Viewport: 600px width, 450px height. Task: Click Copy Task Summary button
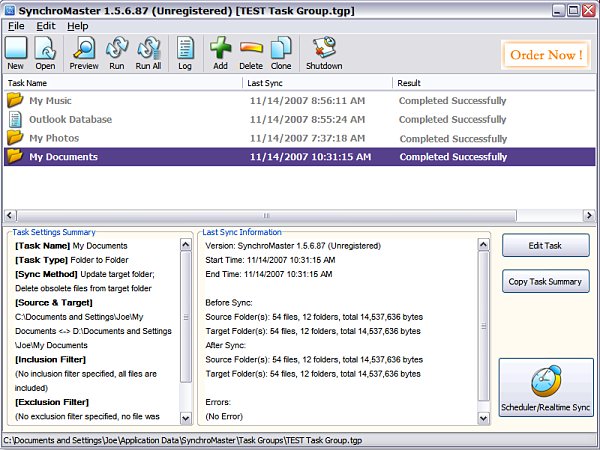click(x=545, y=281)
